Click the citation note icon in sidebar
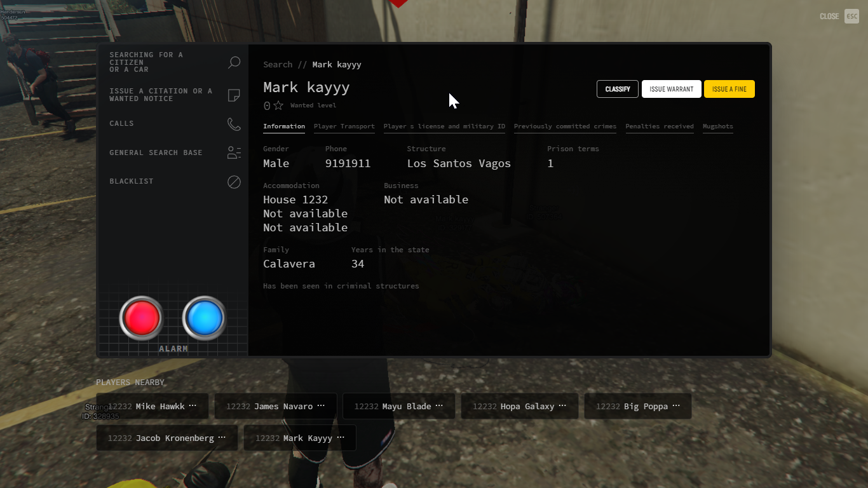 [234, 95]
